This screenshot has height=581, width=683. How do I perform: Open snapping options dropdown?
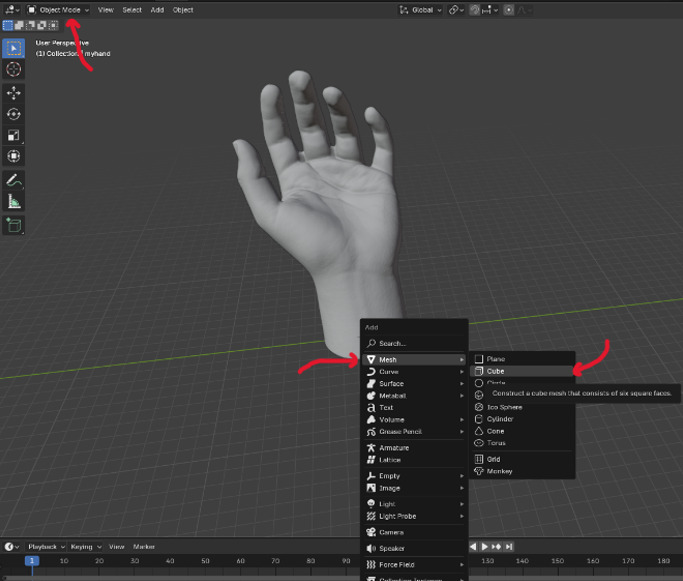coord(490,10)
